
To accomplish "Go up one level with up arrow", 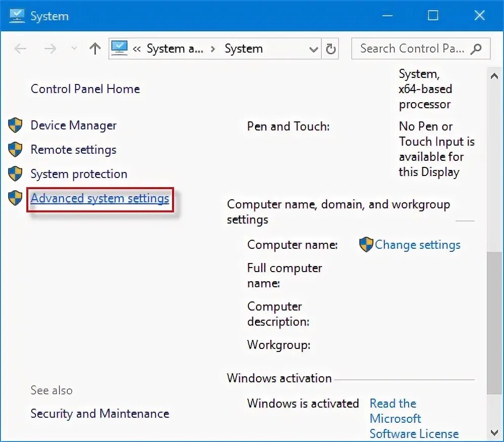I will (x=95, y=49).
